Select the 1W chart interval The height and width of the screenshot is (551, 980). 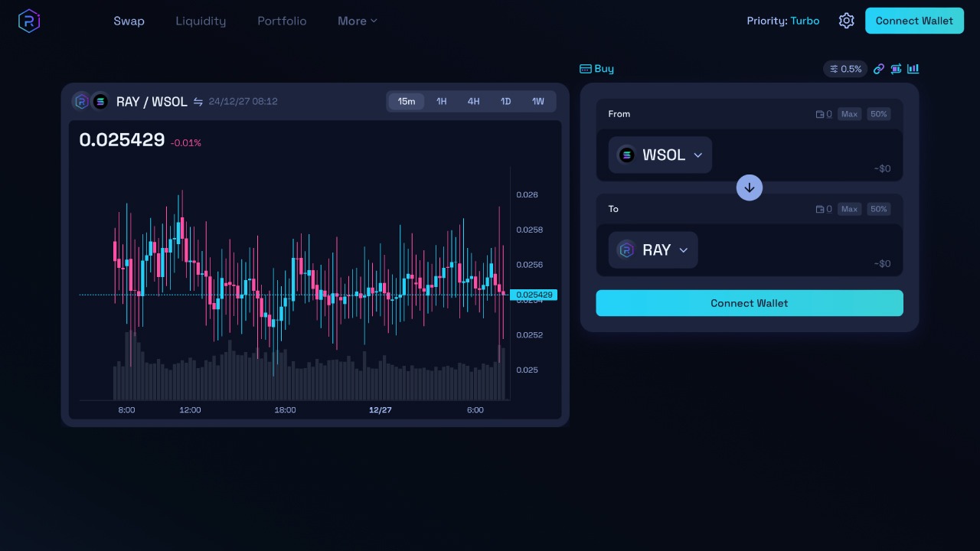coord(538,101)
